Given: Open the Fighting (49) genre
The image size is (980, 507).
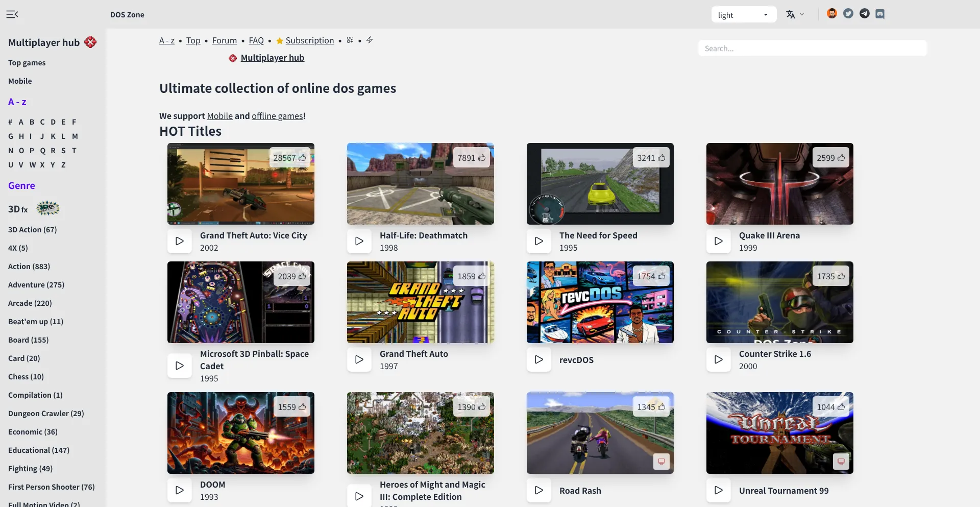Looking at the screenshot, I should (31, 469).
